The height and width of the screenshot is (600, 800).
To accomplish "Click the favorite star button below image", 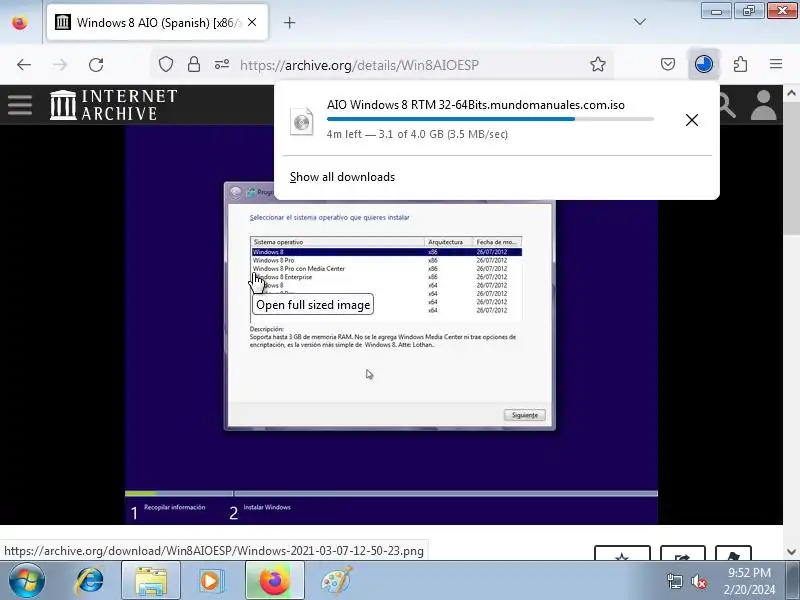I will 622,553.
